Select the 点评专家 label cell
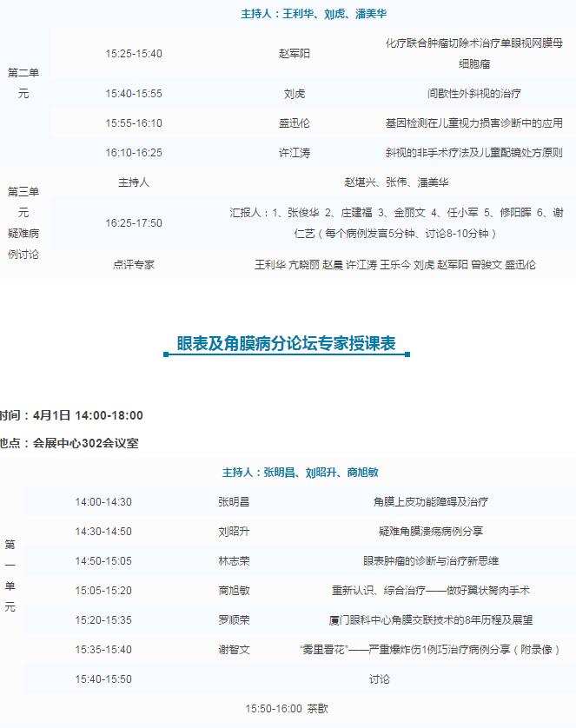576x728 pixels. click(x=133, y=265)
